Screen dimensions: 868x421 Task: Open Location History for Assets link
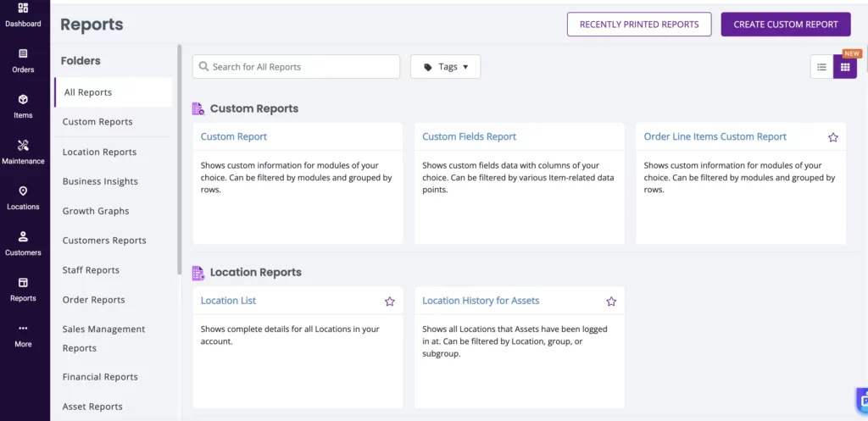click(x=481, y=301)
